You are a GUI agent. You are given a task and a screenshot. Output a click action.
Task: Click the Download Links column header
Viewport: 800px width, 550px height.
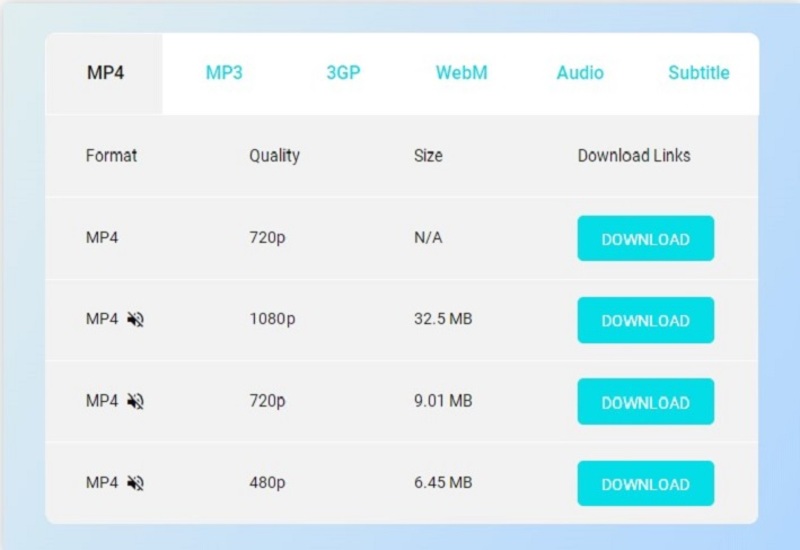[634, 156]
